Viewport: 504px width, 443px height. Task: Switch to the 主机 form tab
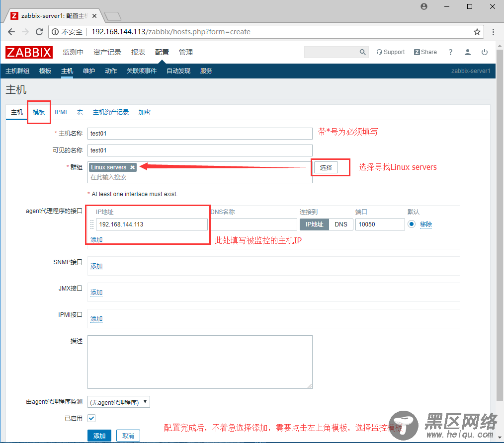(17, 112)
